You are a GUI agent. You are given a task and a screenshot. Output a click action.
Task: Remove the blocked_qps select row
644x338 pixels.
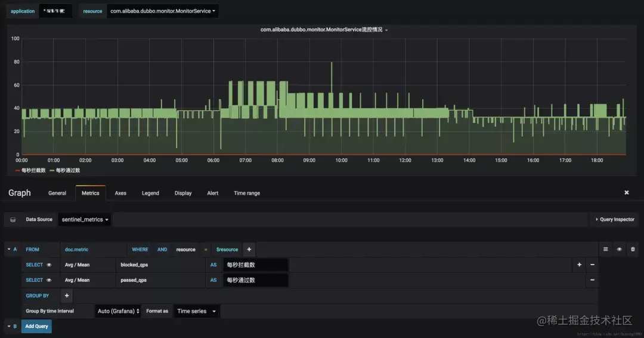pos(592,265)
